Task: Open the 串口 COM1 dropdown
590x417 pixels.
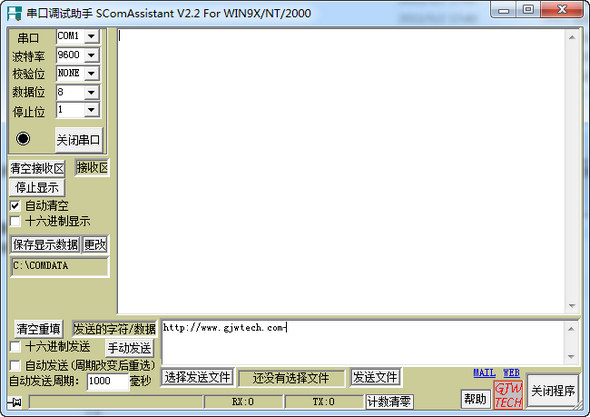Action: (x=91, y=36)
